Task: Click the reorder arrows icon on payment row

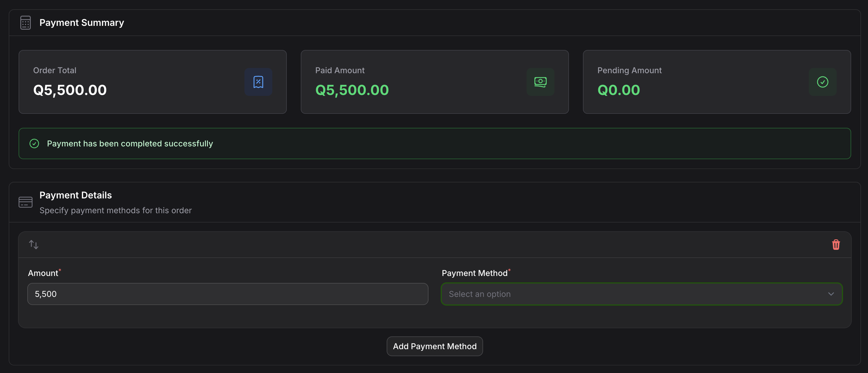Action: [x=34, y=245]
